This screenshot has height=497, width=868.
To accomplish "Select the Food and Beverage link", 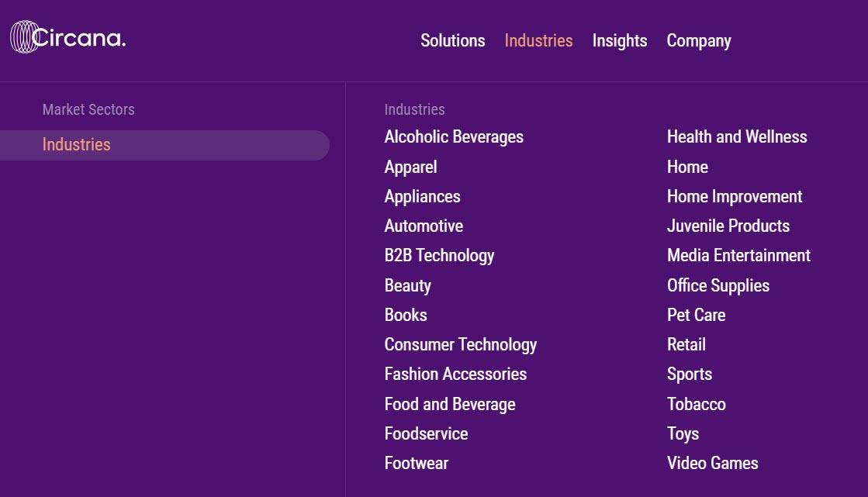I will click(450, 405).
